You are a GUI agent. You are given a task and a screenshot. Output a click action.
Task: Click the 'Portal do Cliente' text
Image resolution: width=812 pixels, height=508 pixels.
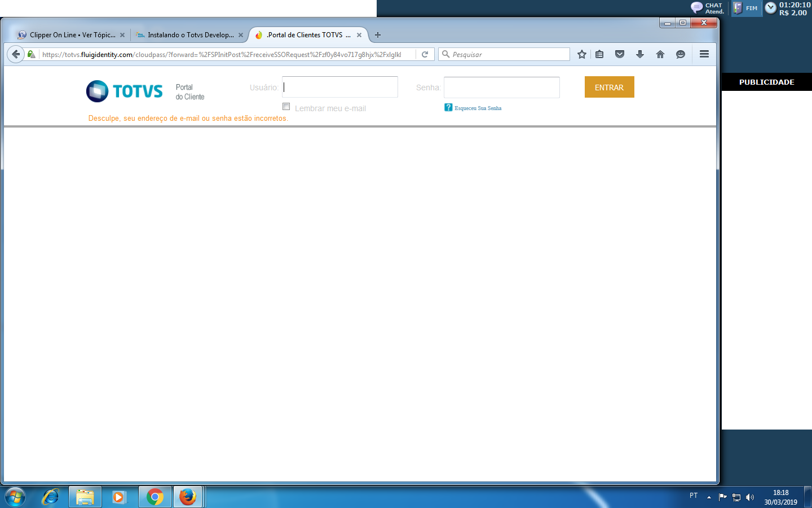click(190, 92)
